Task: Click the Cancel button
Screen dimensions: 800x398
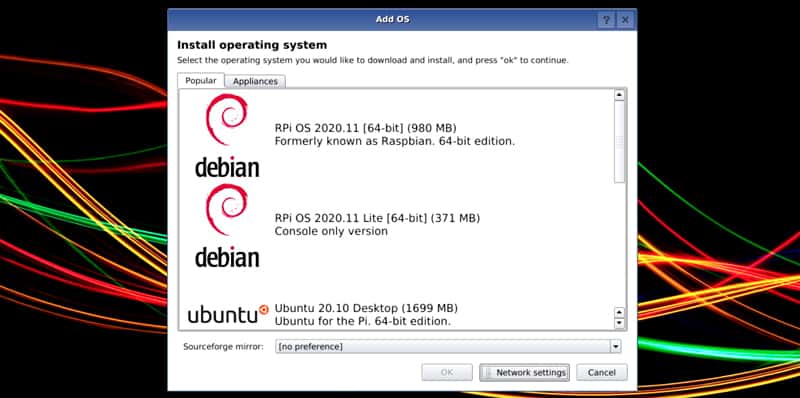Action: tap(602, 372)
